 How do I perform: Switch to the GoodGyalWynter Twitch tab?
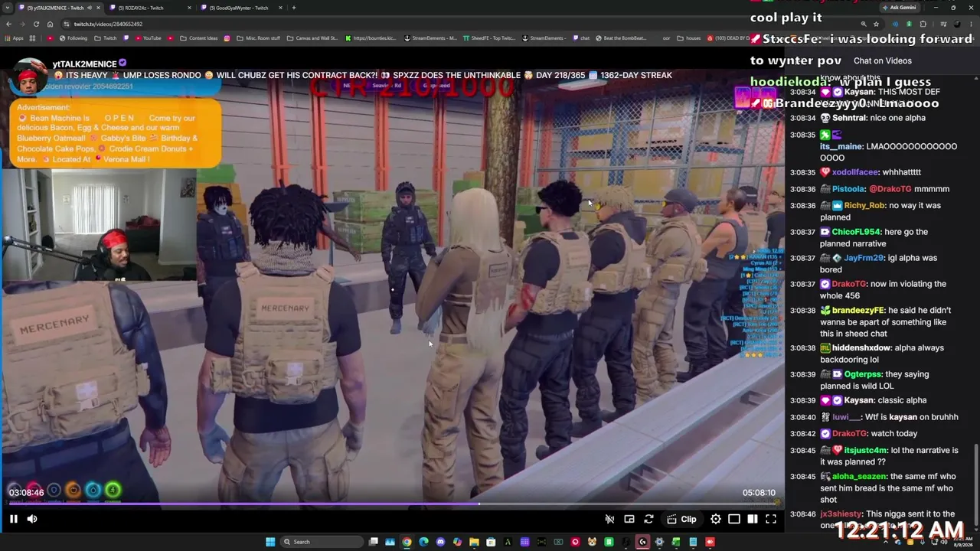[240, 8]
